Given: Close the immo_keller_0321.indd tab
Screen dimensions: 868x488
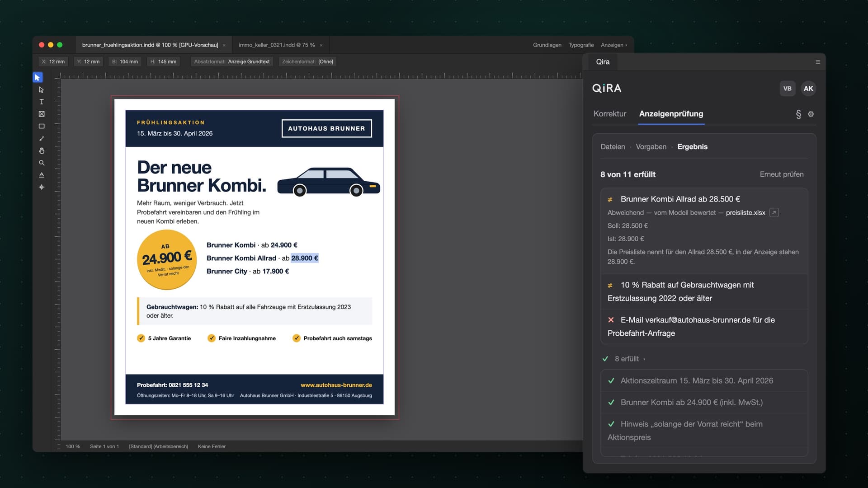Looking at the screenshot, I should tap(321, 45).
